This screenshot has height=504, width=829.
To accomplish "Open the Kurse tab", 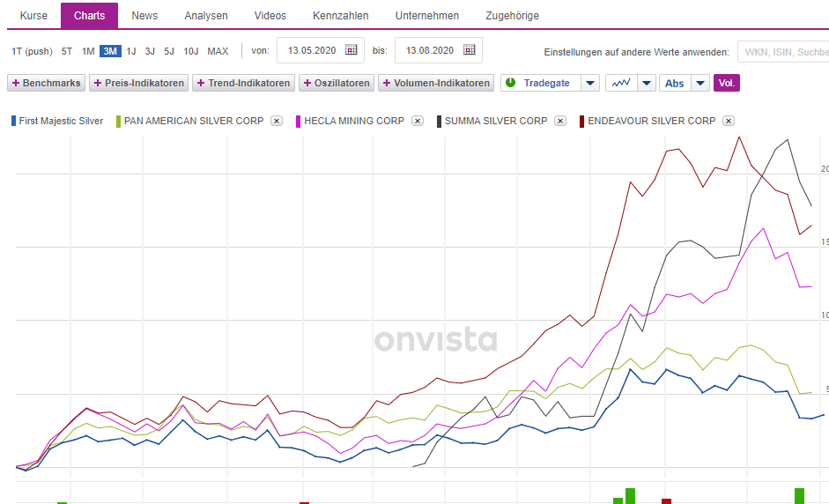I will click(33, 16).
